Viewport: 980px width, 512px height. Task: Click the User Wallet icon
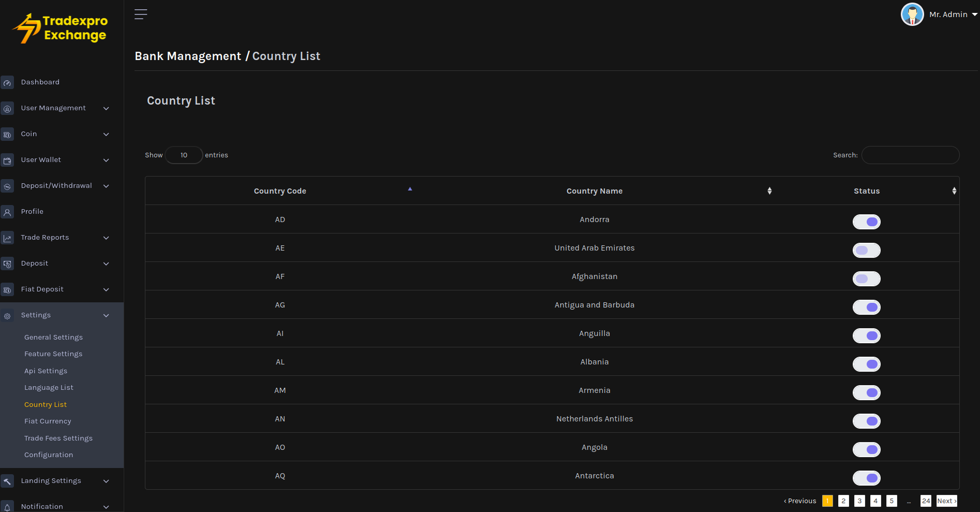coord(7,160)
